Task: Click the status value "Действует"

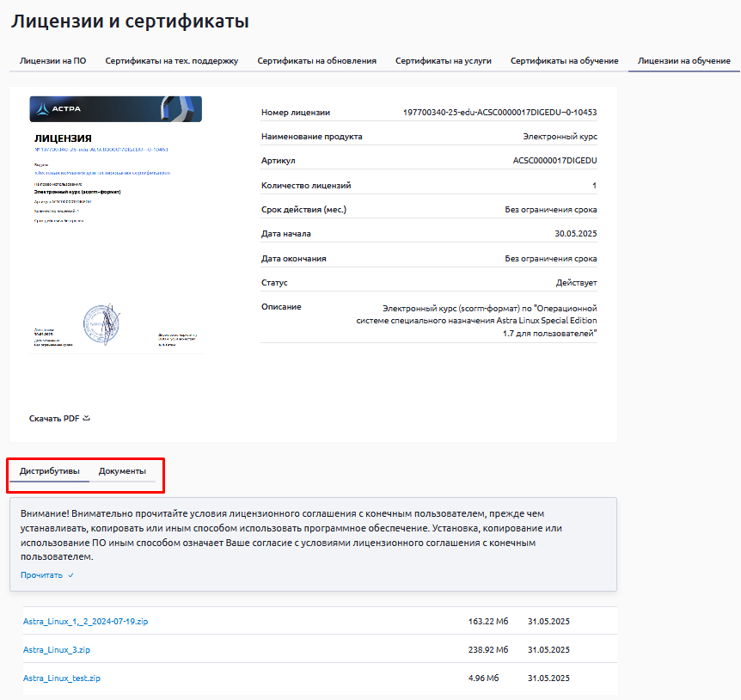Action: click(x=577, y=283)
